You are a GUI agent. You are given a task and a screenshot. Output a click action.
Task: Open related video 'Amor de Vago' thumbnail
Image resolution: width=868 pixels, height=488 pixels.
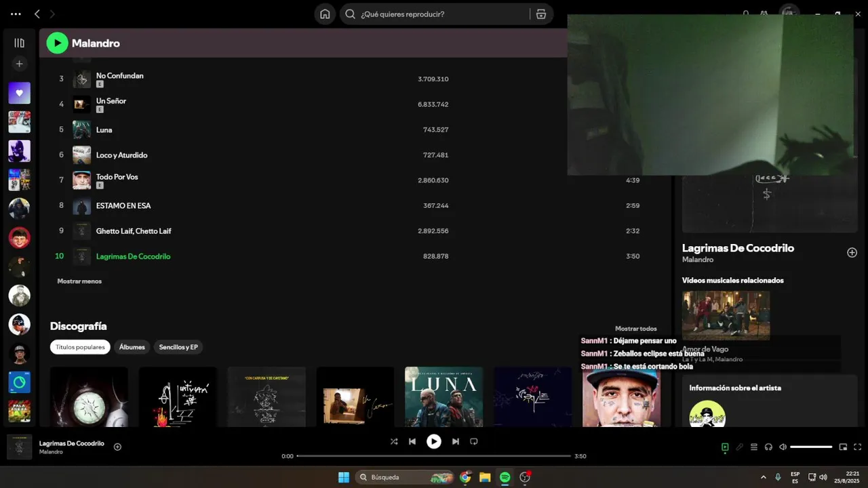click(x=726, y=315)
